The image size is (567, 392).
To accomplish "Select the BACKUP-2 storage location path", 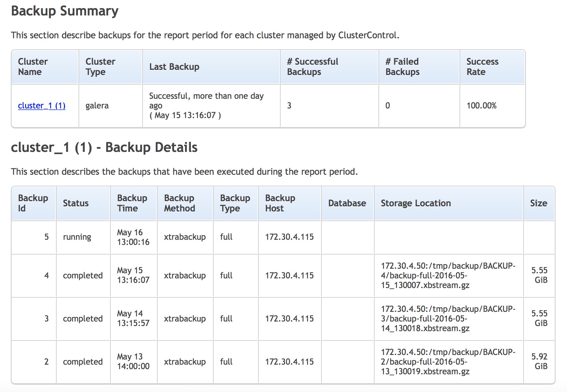I will point(448,362).
